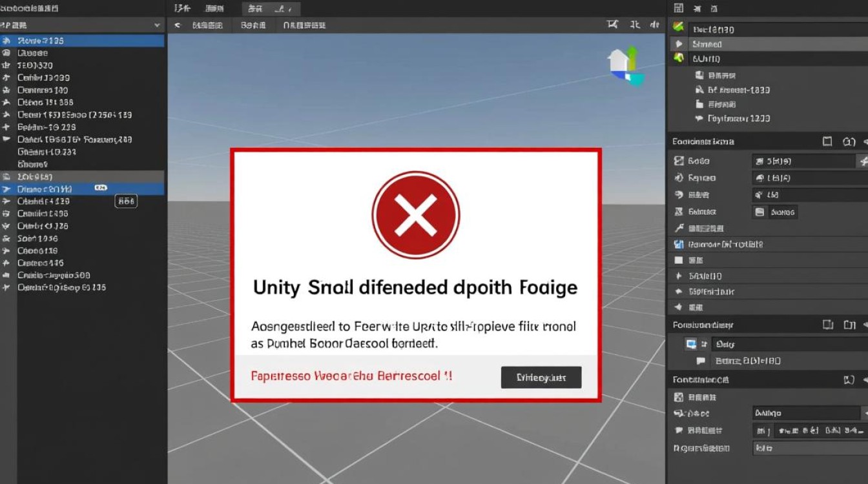This screenshot has width=868, height=484.
Task: Click the folder icon in the right panel's nested list
Action: coord(699,104)
